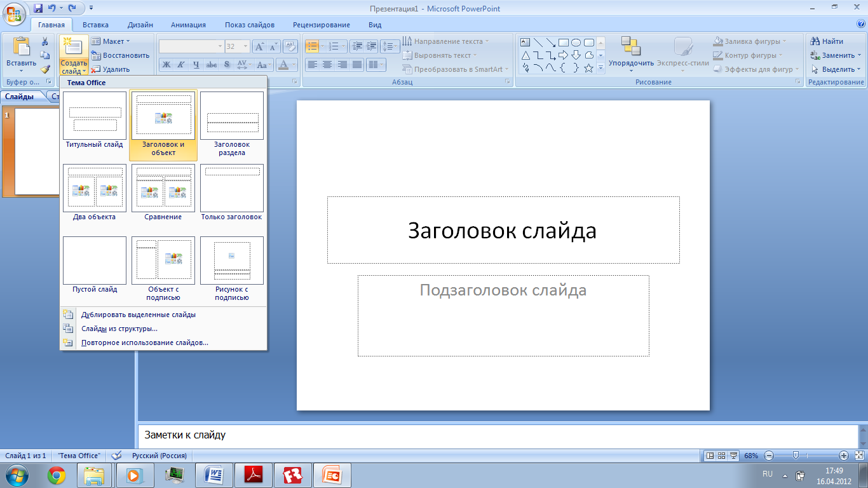Switch to Слайды pane tab
868x488 pixels.
[20, 97]
